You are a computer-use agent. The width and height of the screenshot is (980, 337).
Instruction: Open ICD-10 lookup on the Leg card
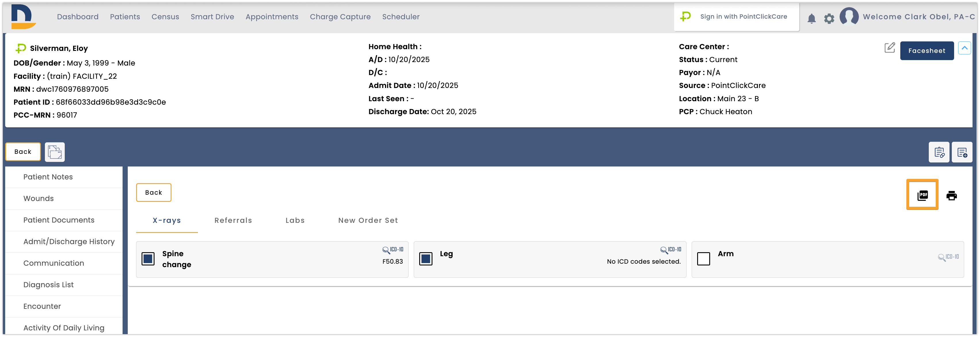tap(670, 250)
